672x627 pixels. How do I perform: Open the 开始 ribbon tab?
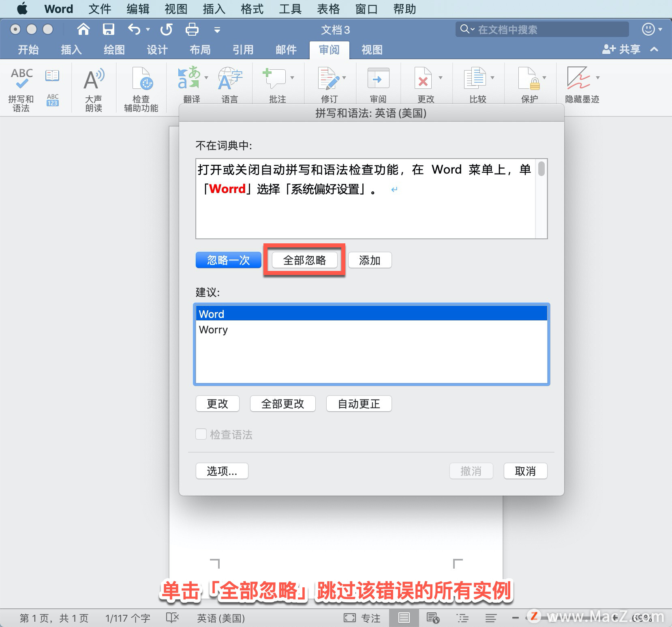pos(28,49)
